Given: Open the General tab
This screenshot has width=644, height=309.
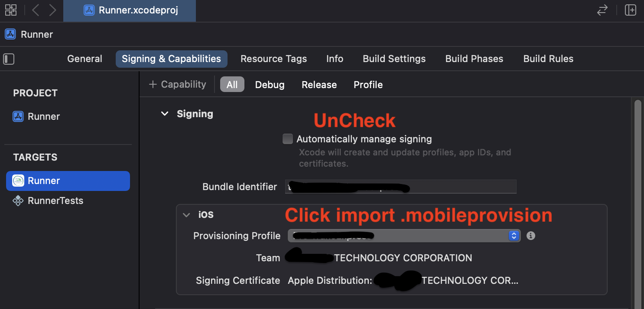Looking at the screenshot, I should point(85,59).
